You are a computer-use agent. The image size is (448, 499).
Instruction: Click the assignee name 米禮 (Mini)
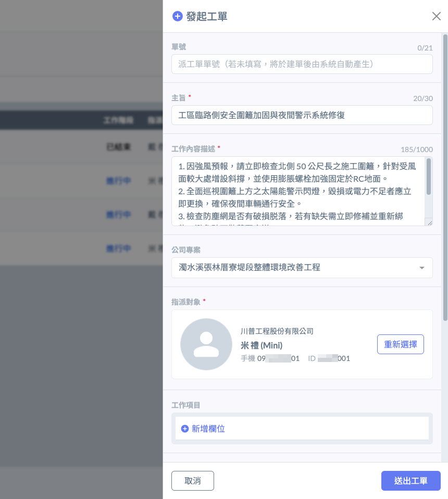pyautogui.click(x=262, y=345)
